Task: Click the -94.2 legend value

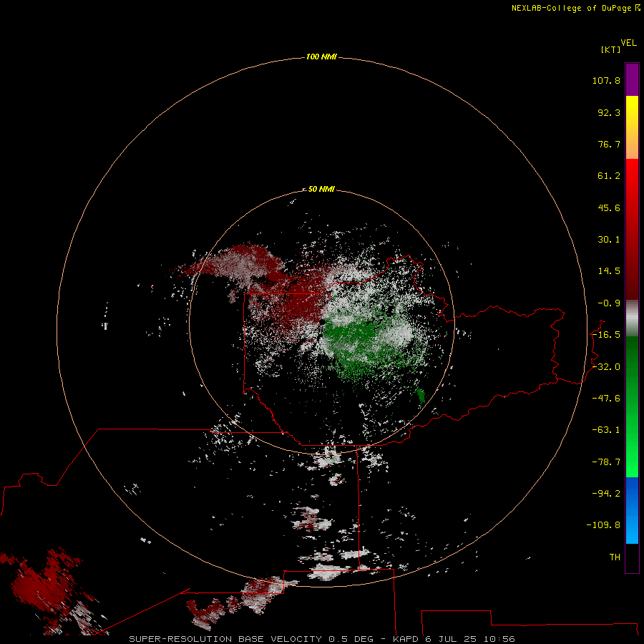Action: 606,494
